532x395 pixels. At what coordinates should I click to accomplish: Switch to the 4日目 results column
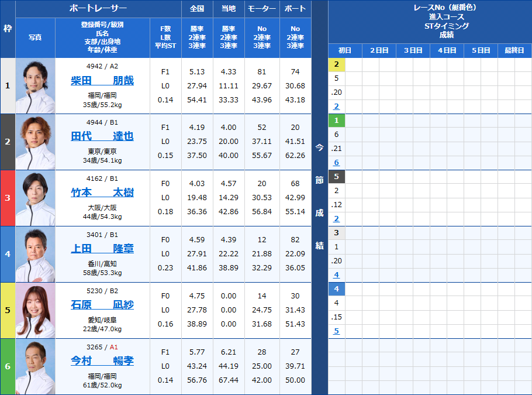point(446,50)
